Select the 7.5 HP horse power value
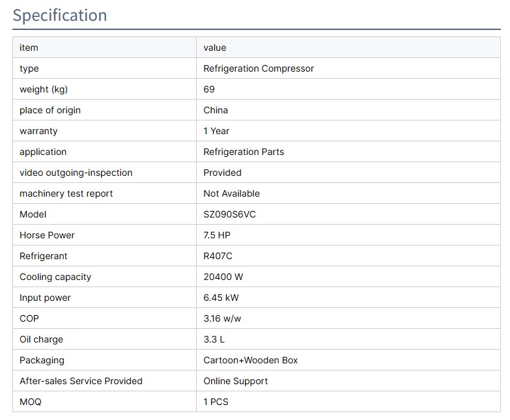 pos(217,235)
